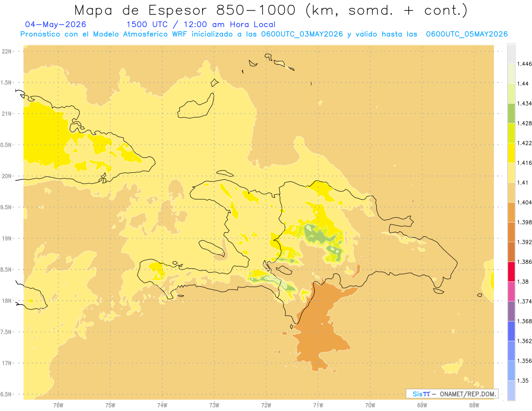Select the 1.374 pink legend swatch
532x411 pixels.
[511, 291]
